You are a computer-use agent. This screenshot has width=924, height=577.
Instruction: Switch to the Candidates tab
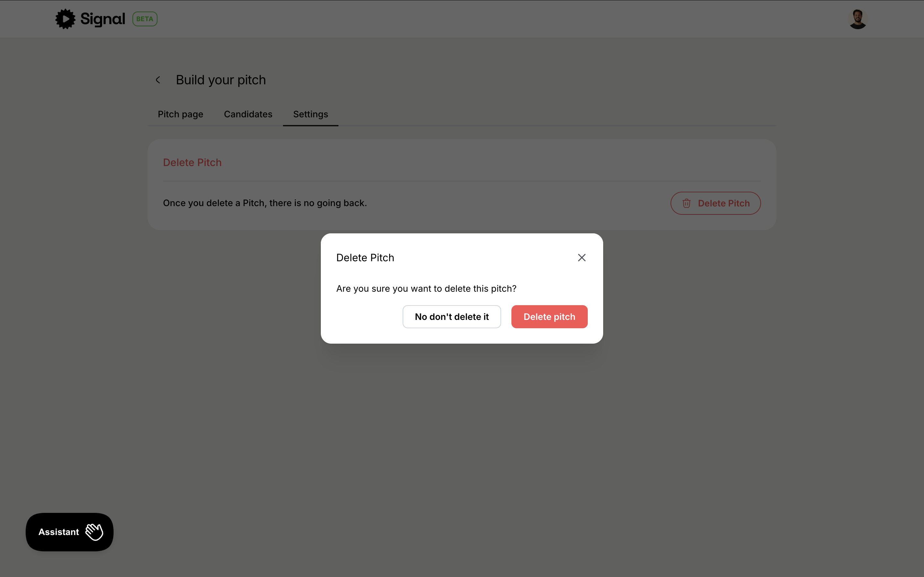(x=248, y=114)
